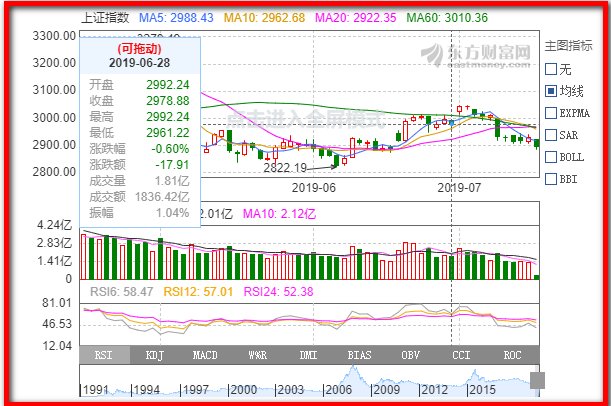611x406 pixels.
Task: Click the draggable 2019-06-28 data tooltip header
Action: pos(138,54)
